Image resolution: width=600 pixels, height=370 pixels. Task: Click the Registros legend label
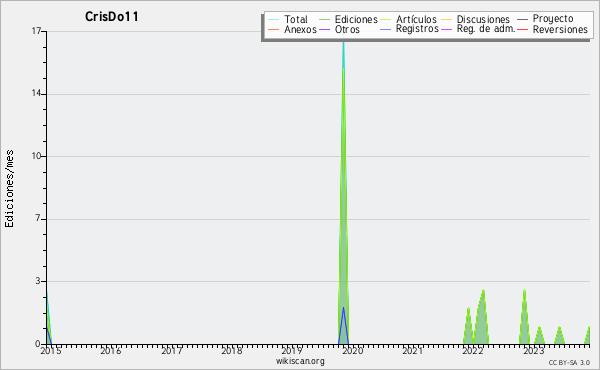(417, 29)
